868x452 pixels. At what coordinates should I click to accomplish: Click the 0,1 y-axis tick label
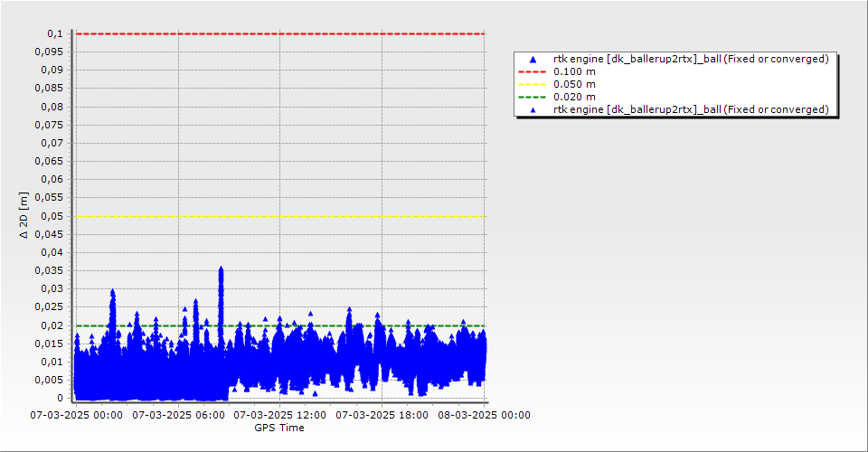[56, 33]
